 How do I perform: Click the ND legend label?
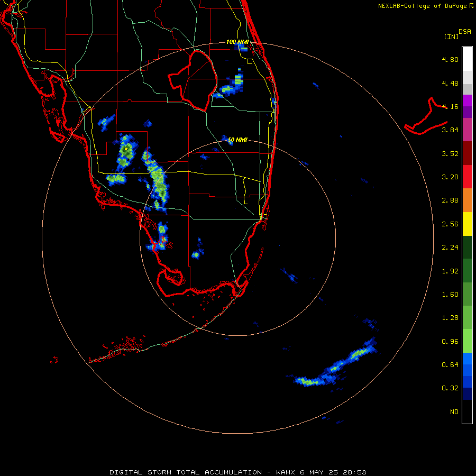coord(454,412)
